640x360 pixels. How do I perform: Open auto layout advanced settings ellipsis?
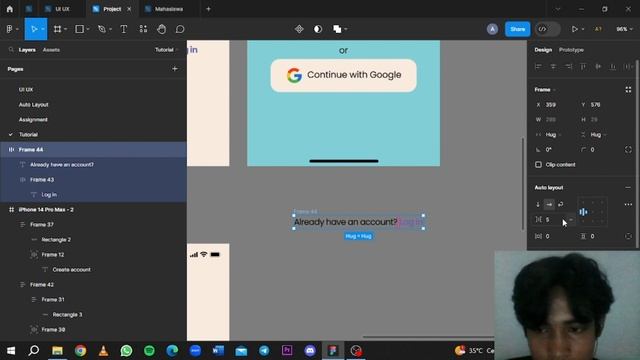[x=628, y=204]
